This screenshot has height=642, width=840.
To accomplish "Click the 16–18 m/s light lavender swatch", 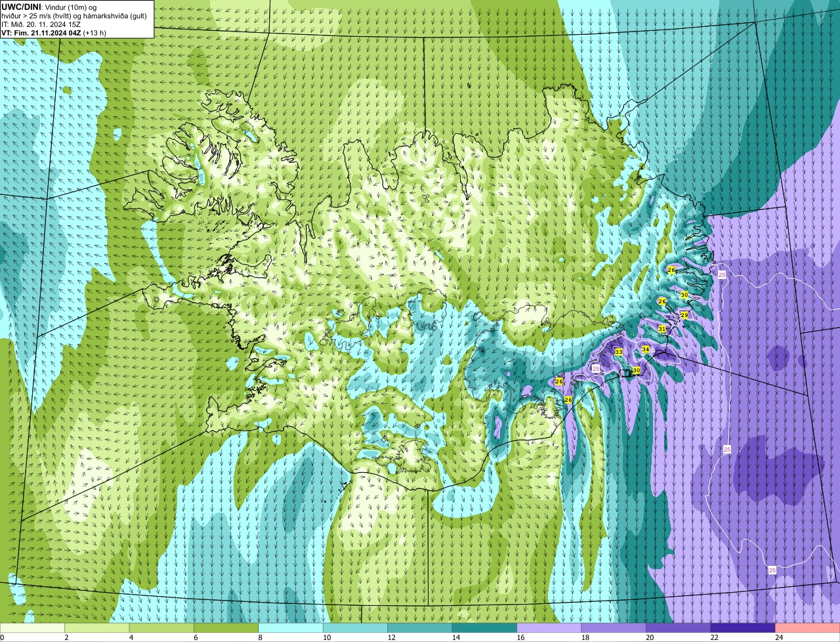I will 549,628.
